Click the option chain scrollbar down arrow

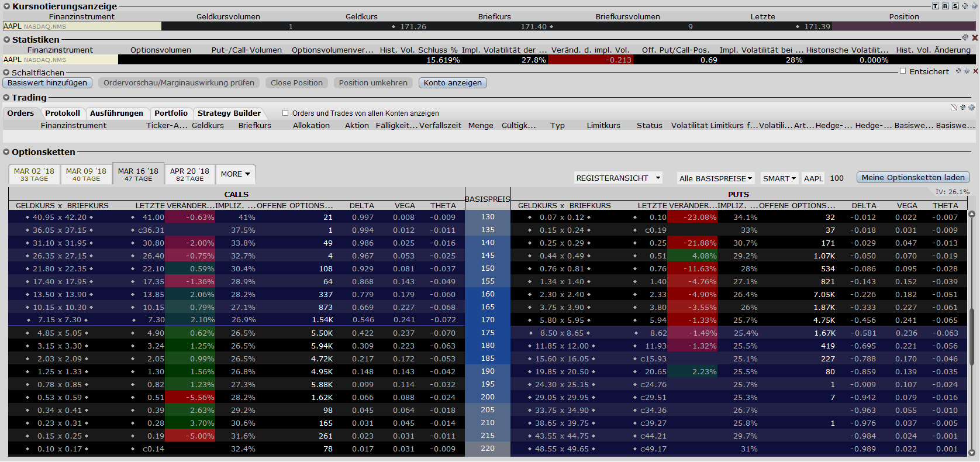pyautogui.click(x=972, y=453)
